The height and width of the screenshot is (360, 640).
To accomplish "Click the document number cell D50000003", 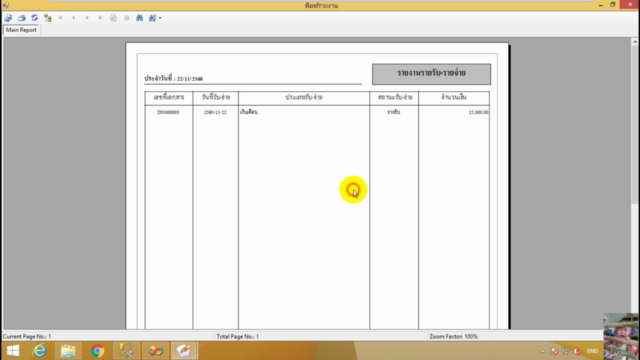I will [168, 112].
